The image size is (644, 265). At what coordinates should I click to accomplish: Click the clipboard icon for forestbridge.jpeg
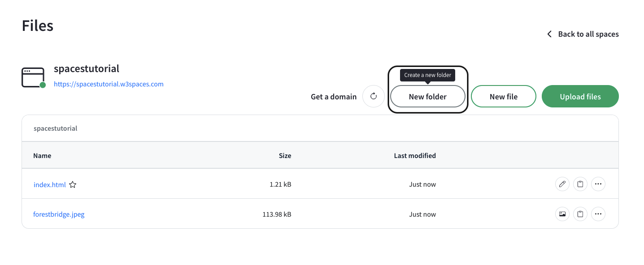(580, 214)
